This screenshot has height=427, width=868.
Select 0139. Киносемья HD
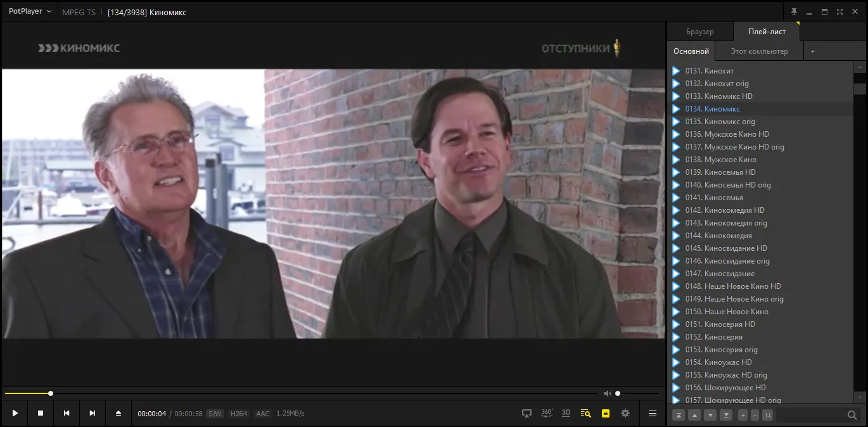pyautogui.click(x=760, y=172)
